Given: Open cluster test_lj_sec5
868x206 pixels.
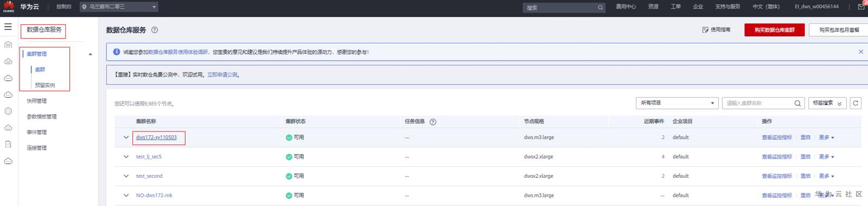Looking at the screenshot, I should [x=149, y=157].
